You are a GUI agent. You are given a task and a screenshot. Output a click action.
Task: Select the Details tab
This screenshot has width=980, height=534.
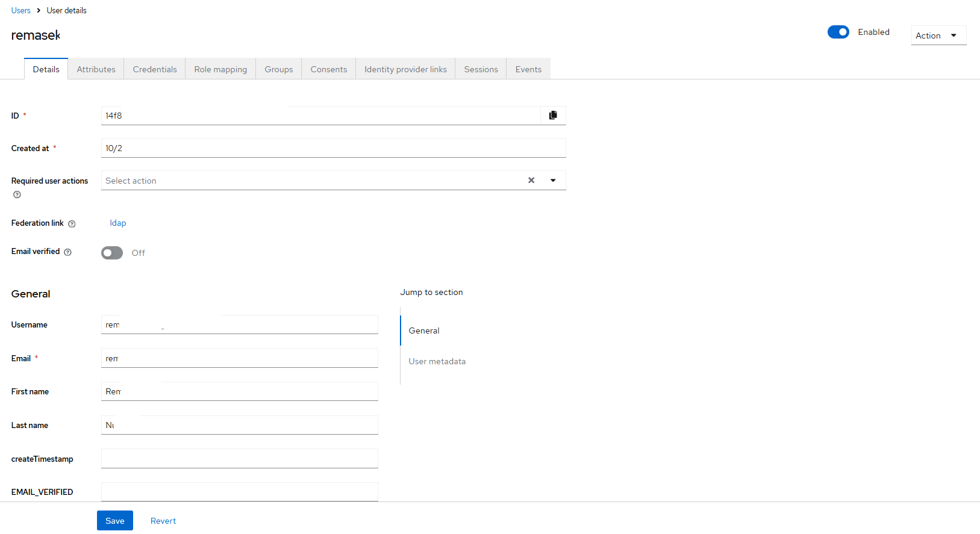point(46,69)
